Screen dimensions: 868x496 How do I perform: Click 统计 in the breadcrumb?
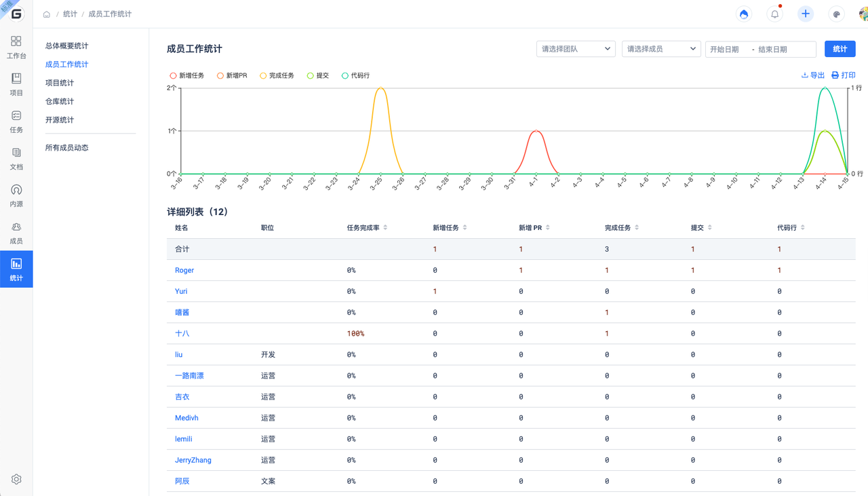70,14
